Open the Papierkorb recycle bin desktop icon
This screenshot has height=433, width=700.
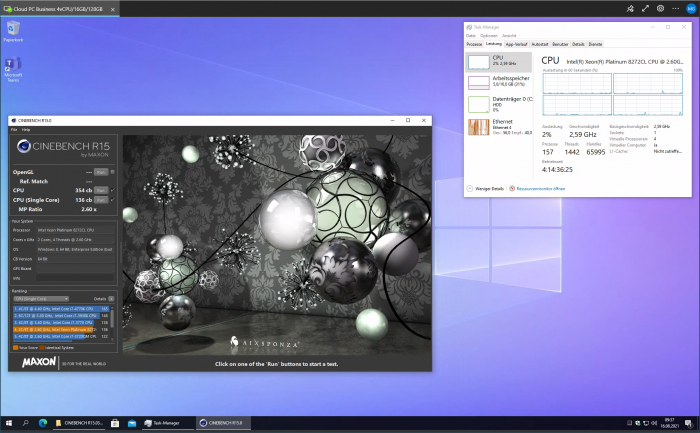13,31
